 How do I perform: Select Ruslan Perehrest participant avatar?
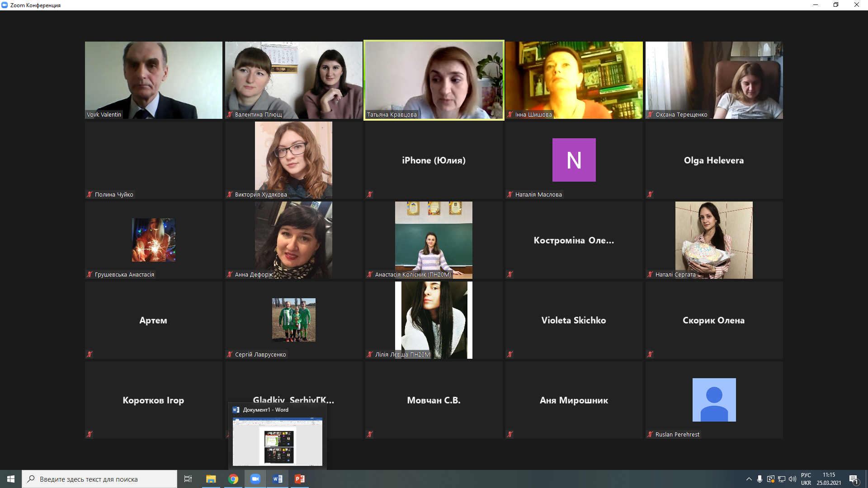(714, 400)
